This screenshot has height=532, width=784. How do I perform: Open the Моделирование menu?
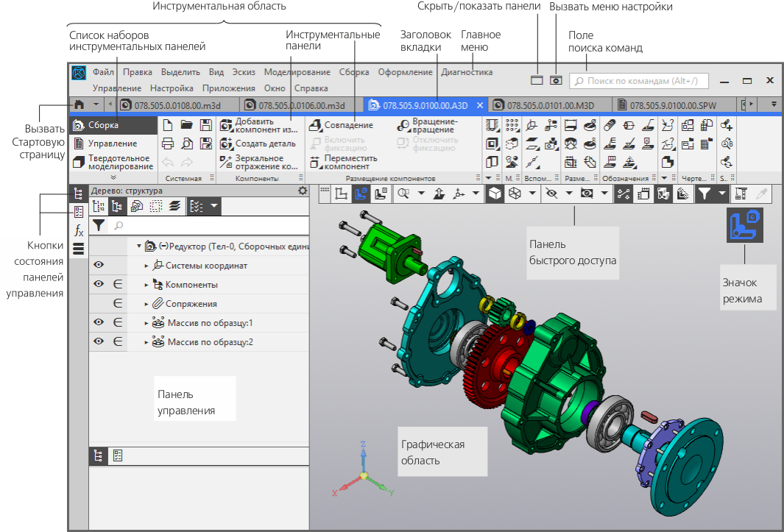point(297,72)
